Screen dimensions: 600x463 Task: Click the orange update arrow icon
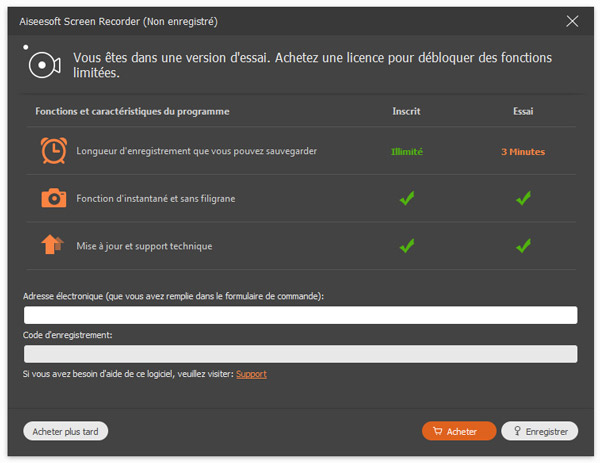(52, 244)
